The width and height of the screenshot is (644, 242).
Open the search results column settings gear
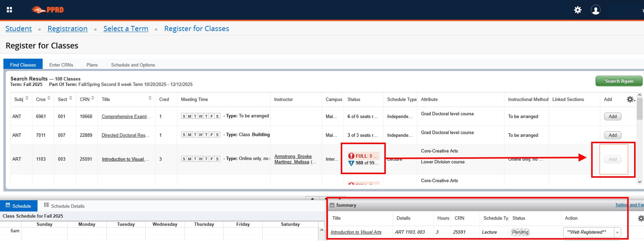pos(630,99)
